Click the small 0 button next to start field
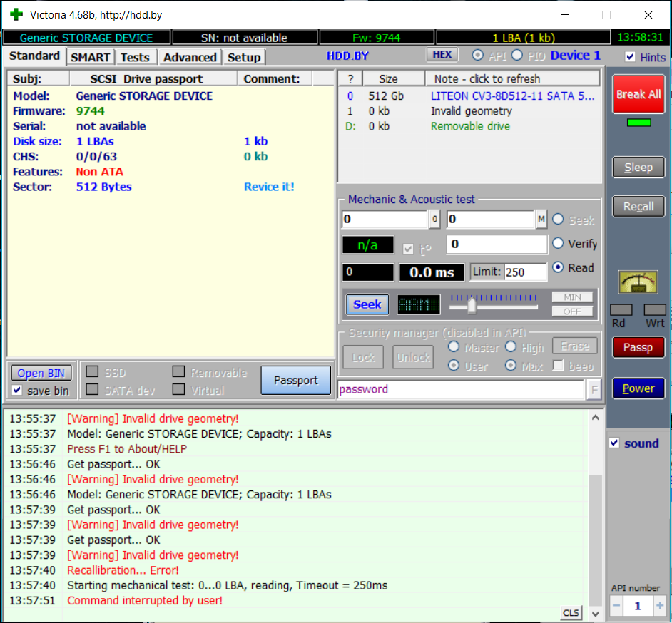This screenshot has height=623, width=672. pos(434,220)
